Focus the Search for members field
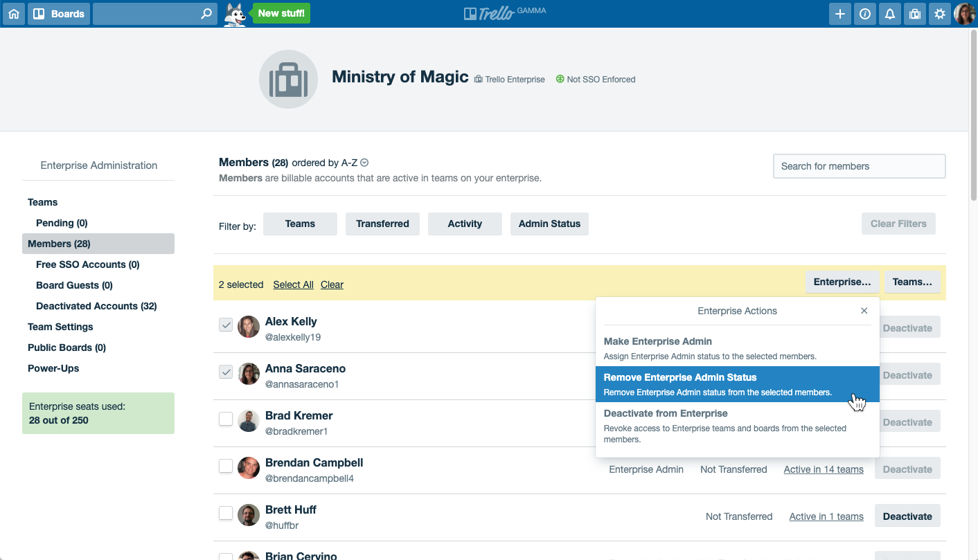This screenshot has height=560, width=978. (860, 166)
